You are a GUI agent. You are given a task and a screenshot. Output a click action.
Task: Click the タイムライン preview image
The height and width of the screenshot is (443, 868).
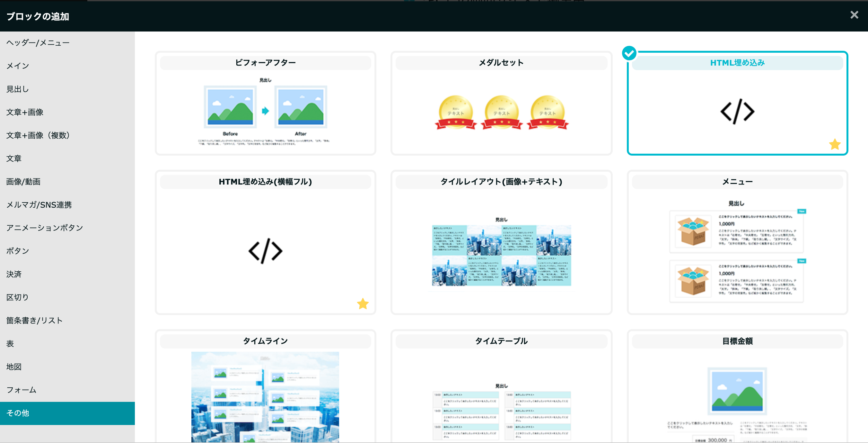tap(265, 397)
